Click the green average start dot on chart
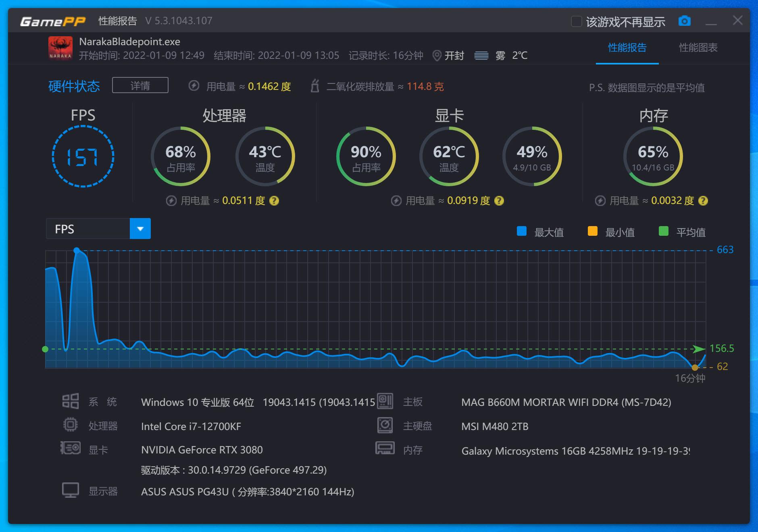The image size is (758, 532). pyautogui.click(x=45, y=349)
